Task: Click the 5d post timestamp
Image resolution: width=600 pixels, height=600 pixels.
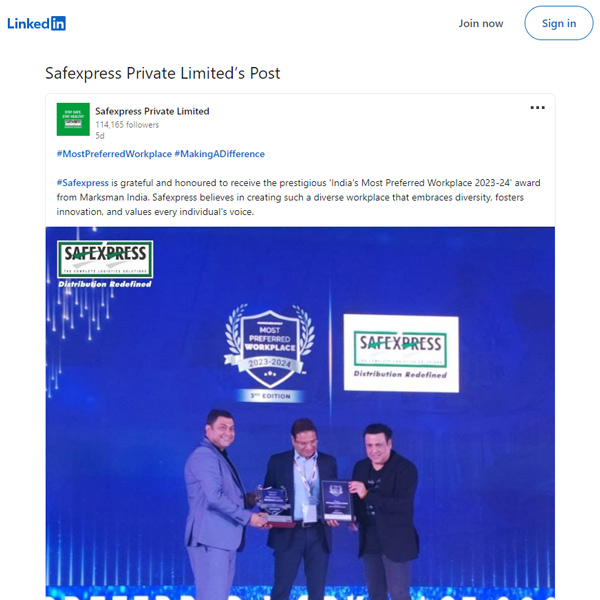Action: [99, 136]
